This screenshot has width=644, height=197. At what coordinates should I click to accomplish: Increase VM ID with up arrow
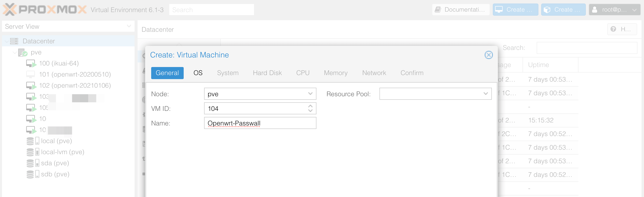click(310, 106)
